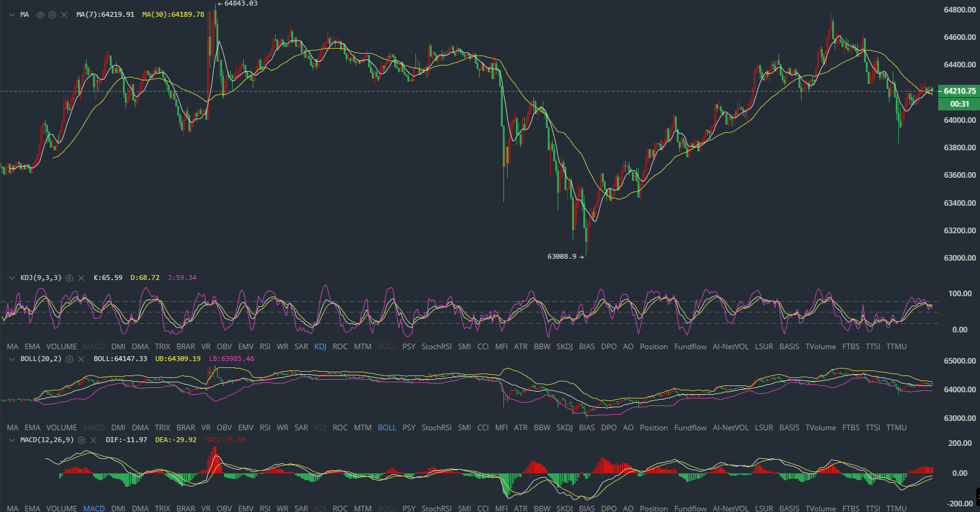Select the highlighted MACD tab in the bottom row
The height and width of the screenshot is (512, 980).
click(94, 509)
